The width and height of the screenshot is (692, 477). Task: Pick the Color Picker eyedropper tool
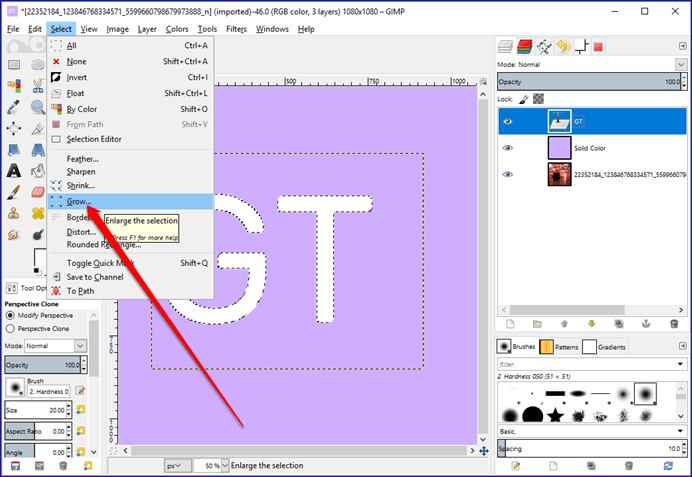pyautogui.click(x=14, y=107)
